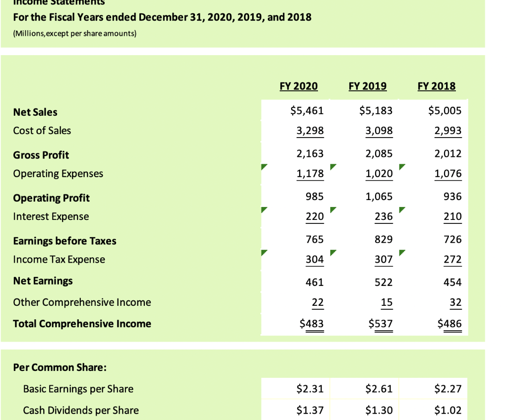The width and height of the screenshot is (508, 420).
Task: Select the $1.37 Cash Dividends value
Action: click(x=310, y=410)
